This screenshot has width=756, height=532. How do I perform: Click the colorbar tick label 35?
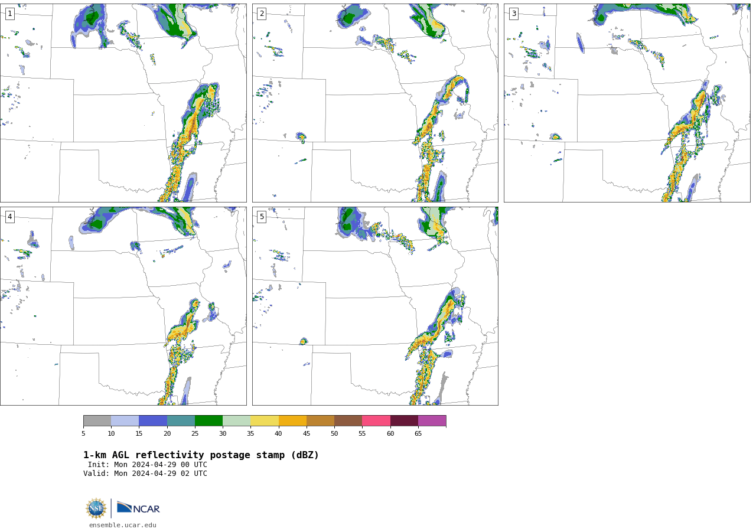pyautogui.click(x=250, y=434)
